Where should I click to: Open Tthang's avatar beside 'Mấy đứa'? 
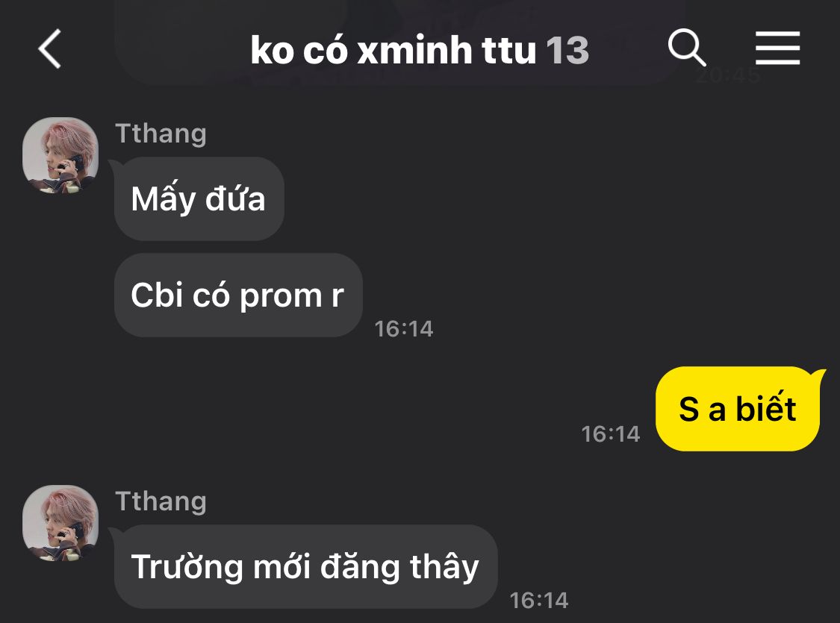(60, 155)
